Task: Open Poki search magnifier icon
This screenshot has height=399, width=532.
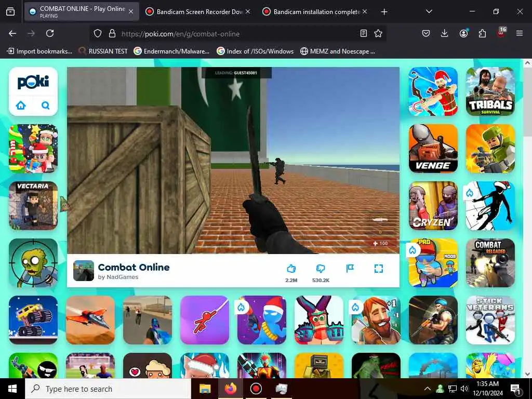Action: point(46,105)
